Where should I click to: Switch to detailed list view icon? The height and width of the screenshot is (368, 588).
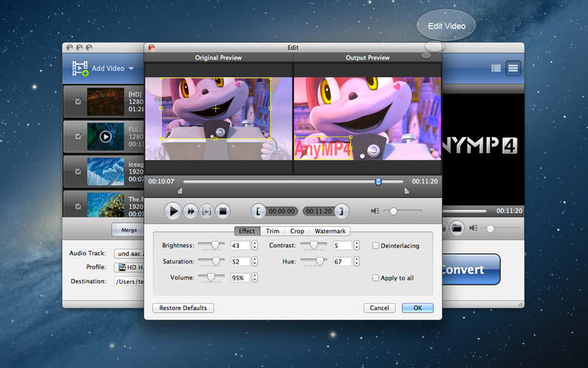click(x=496, y=68)
